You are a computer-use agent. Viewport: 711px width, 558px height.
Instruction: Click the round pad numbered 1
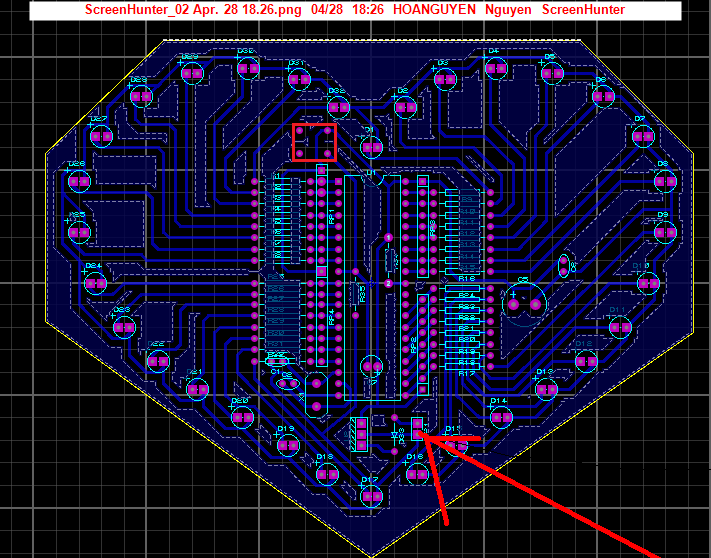(388, 238)
